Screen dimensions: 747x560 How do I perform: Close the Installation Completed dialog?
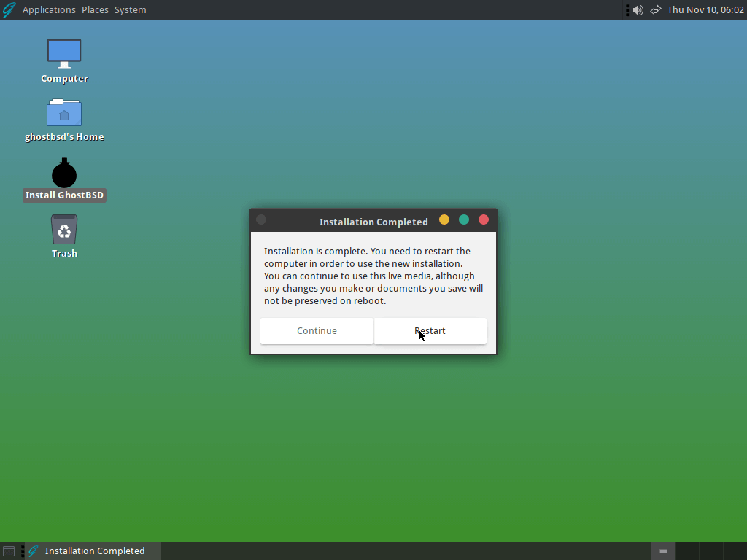point(484,219)
